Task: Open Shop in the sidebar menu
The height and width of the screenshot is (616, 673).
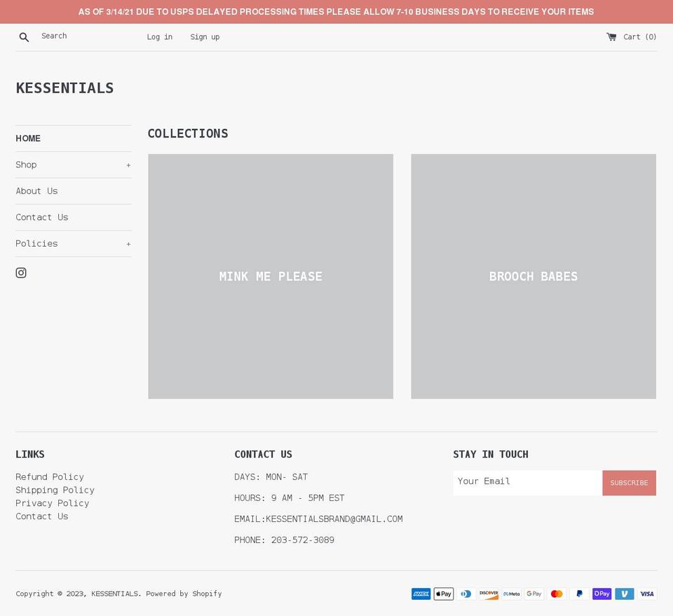Action: coord(26,165)
